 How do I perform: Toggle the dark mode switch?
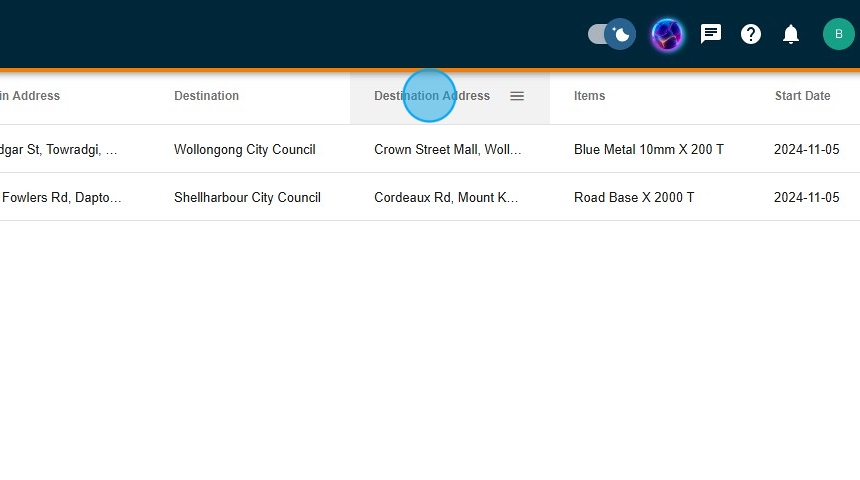point(611,34)
